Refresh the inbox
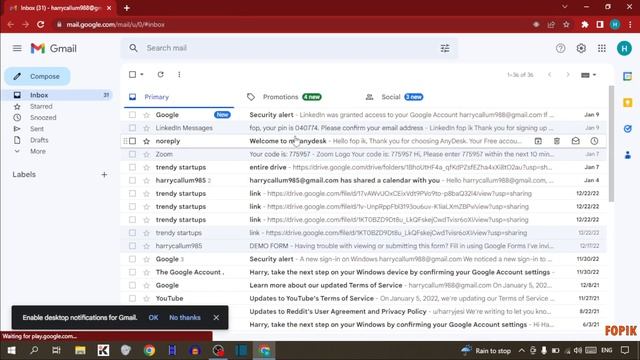640x360 pixels. 160,74
